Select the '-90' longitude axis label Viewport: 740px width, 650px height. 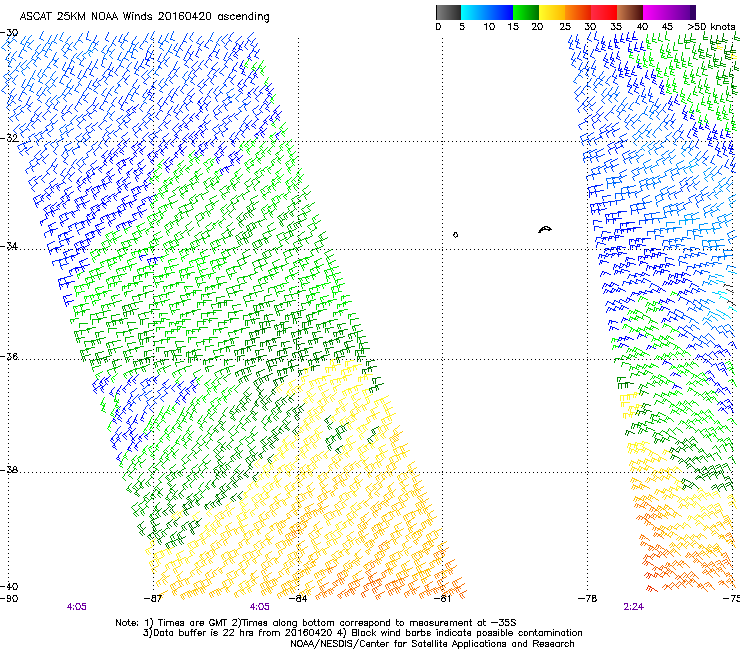coord(9,599)
